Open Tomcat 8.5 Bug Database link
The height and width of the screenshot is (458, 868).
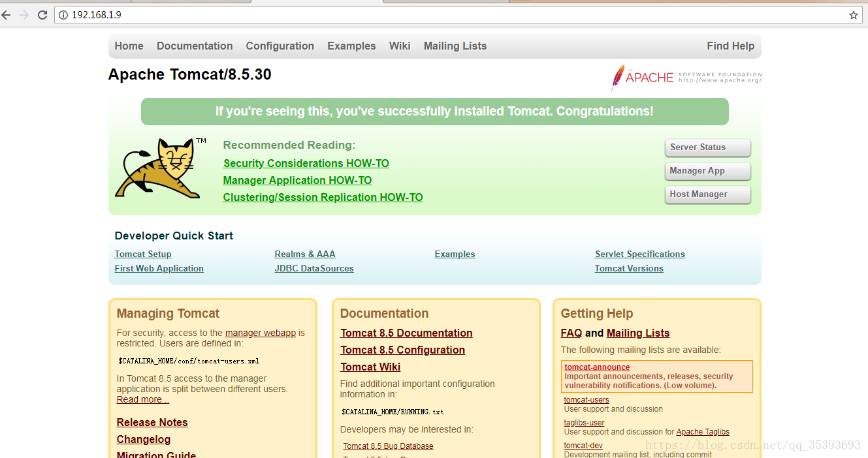(x=389, y=446)
